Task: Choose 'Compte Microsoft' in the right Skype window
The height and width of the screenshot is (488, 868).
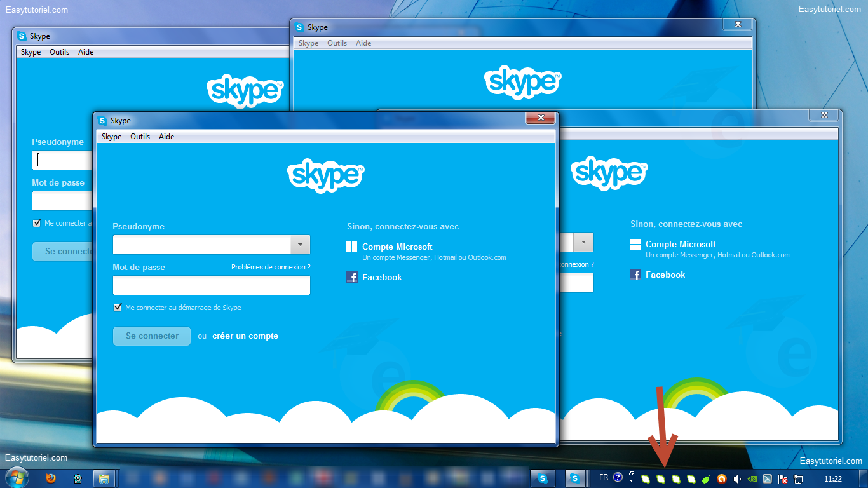Action: click(681, 244)
